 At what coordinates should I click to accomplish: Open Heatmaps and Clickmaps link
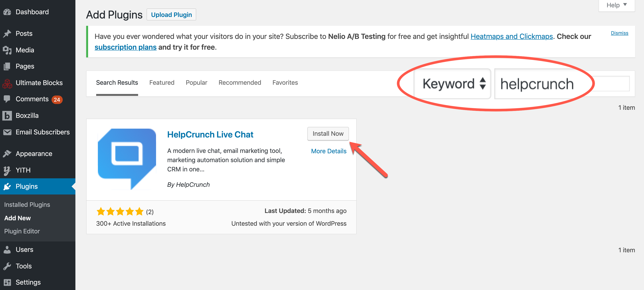click(x=512, y=37)
